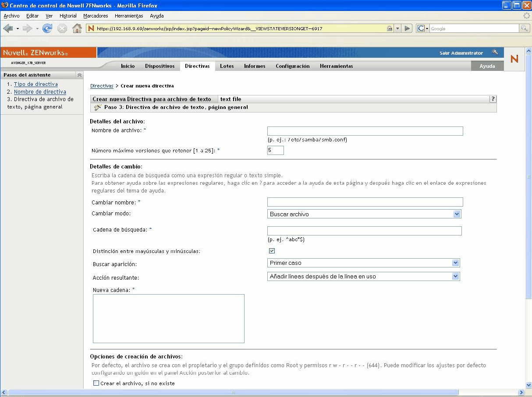Open the Ver menu

click(49, 16)
